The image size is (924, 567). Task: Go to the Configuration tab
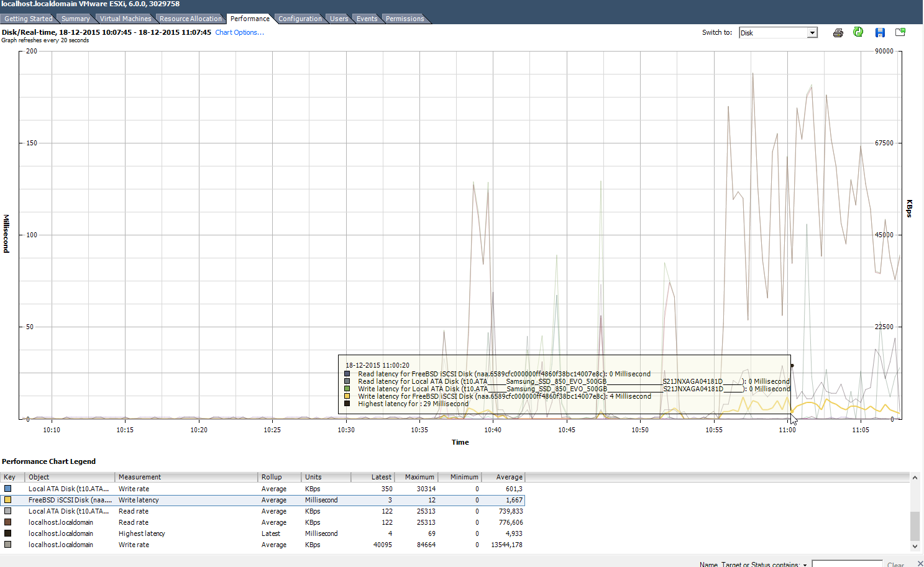[300, 19]
